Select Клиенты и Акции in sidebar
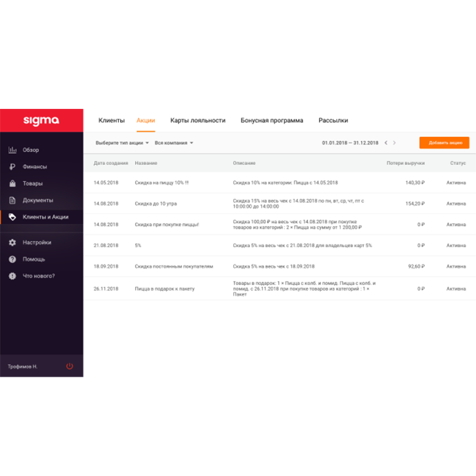The width and height of the screenshot is (476, 476). coord(42,217)
